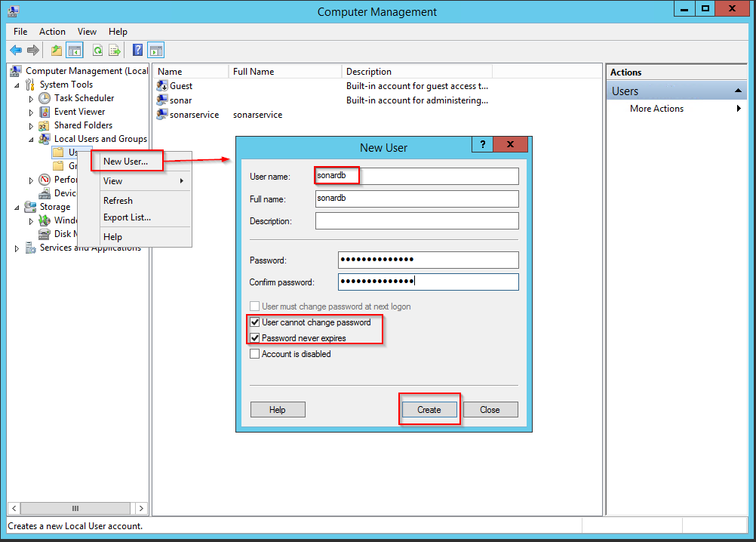The image size is (756, 542).
Task: Click the Up One Level folder icon
Action: pyautogui.click(x=56, y=51)
